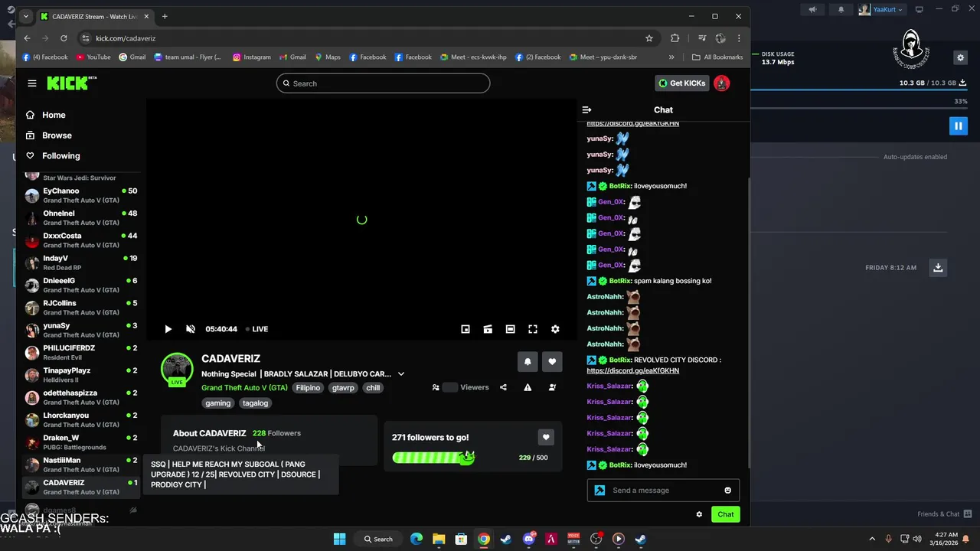Open the Draken_W PUBG channel in the sidebar
980x551 pixels.
click(x=80, y=442)
